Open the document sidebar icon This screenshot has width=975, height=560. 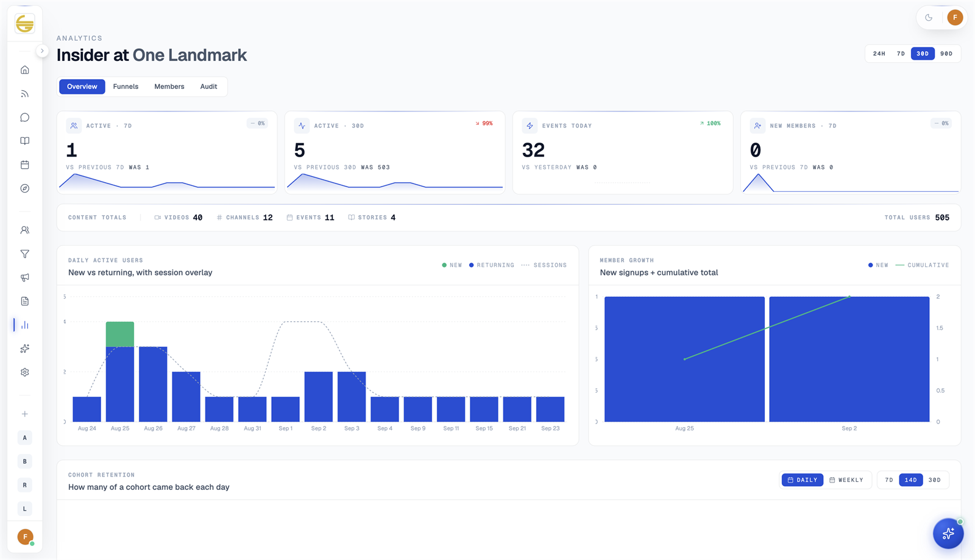pyautogui.click(x=25, y=302)
